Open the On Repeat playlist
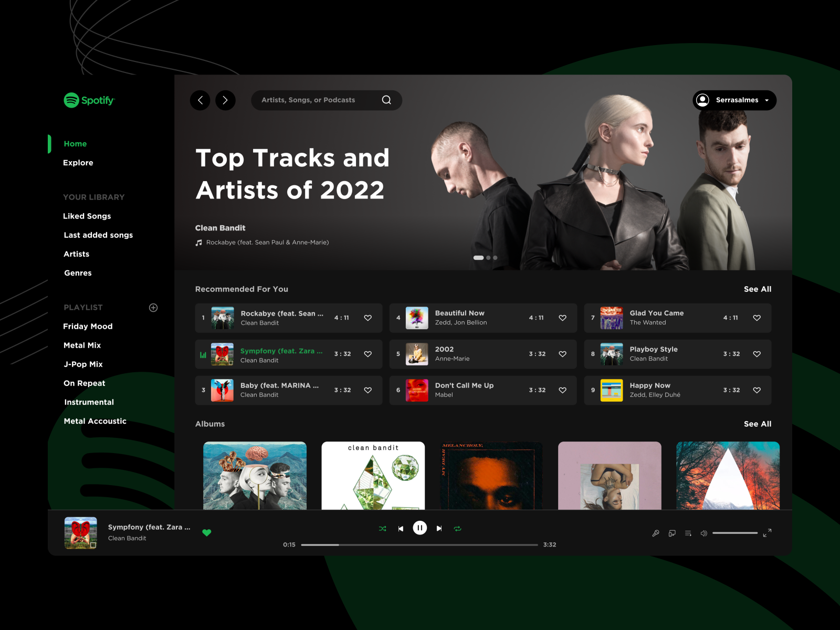 [x=84, y=383]
